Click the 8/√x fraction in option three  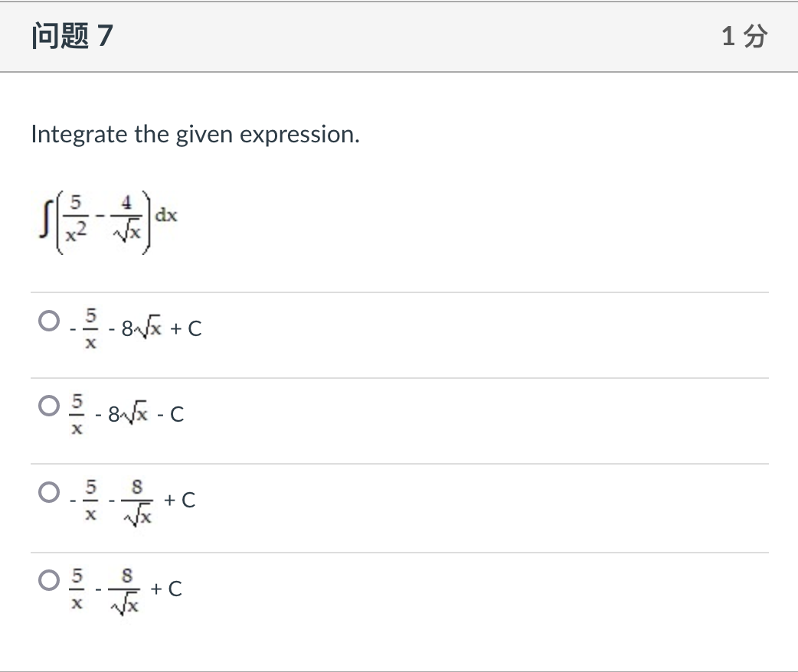coord(138,499)
